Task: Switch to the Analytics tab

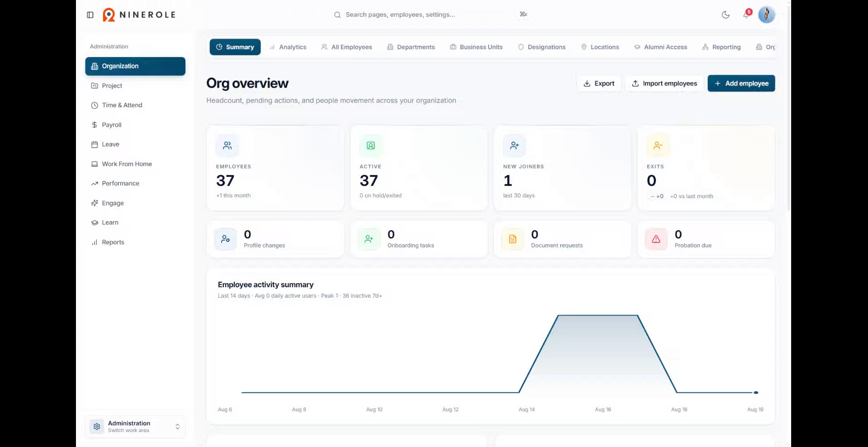Action: pyautogui.click(x=288, y=47)
